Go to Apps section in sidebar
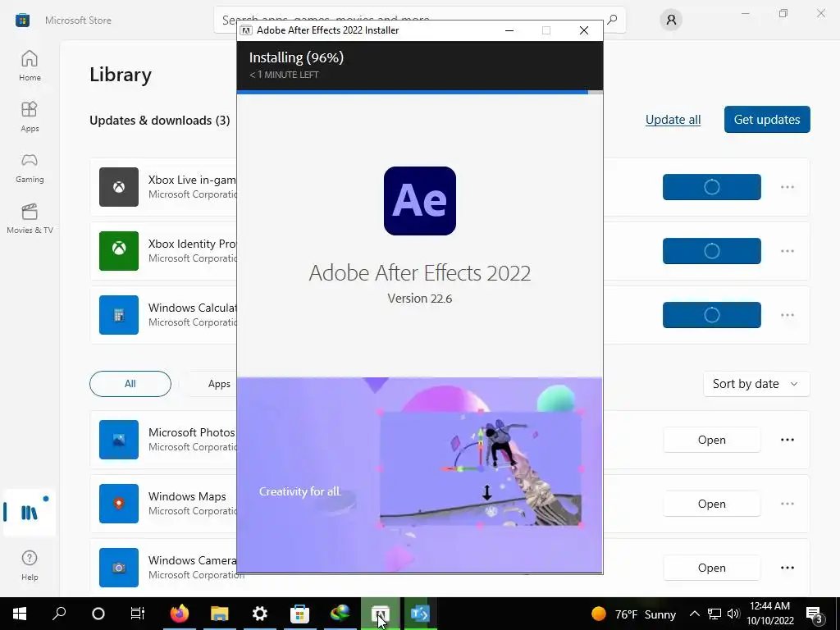Image resolution: width=840 pixels, height=630 pixels. tap(30, 116)
